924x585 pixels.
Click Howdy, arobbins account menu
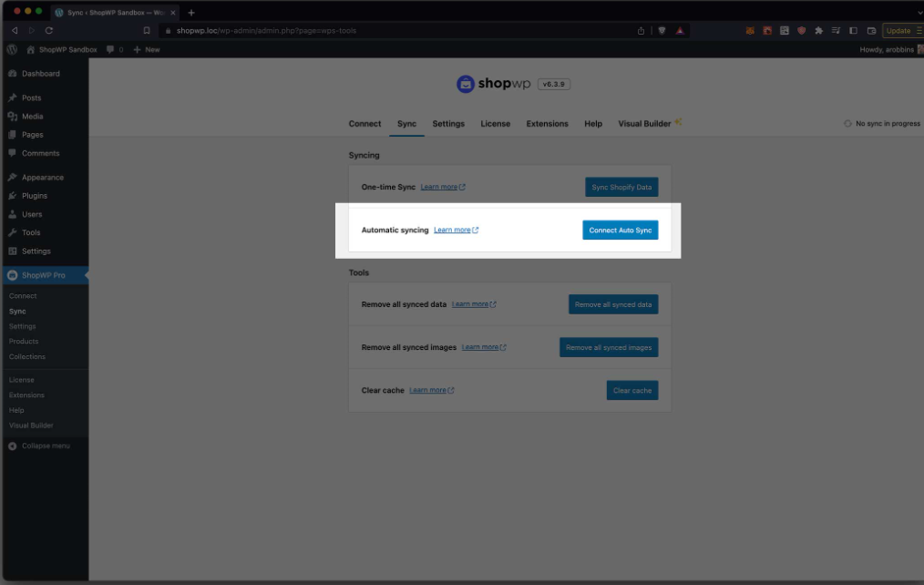(891, 49)
